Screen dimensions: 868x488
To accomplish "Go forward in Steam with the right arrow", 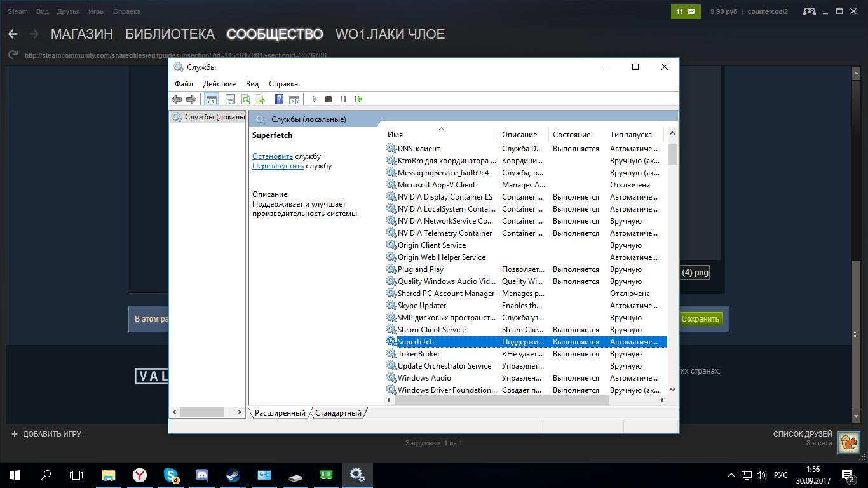I will pos(34,34).
